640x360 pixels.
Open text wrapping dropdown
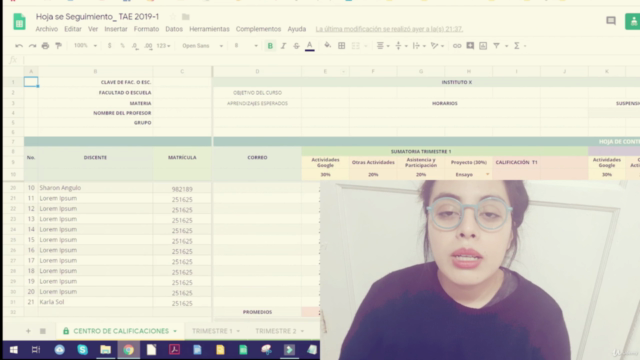coord(419,46)
